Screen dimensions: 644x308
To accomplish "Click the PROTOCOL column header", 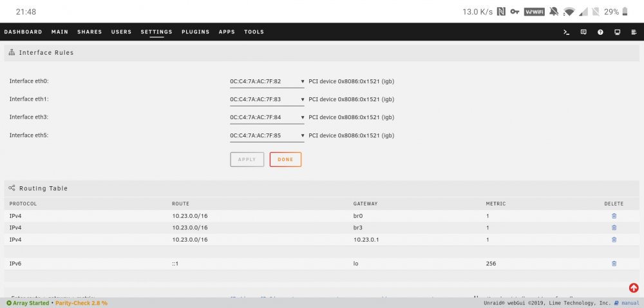I will pyautogui.click(x=23, y=204).
